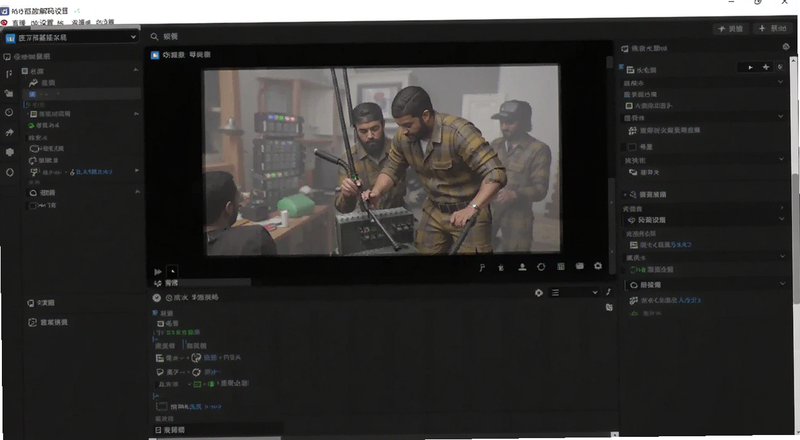The height and width of the screenshot is (440, 800).
Task: Open the project dropdown at the top left
Action: [x=70, y=37]
